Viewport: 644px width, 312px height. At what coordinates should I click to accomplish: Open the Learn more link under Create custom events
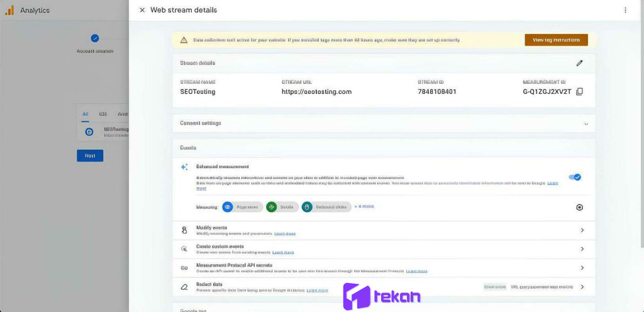(283, 252)
